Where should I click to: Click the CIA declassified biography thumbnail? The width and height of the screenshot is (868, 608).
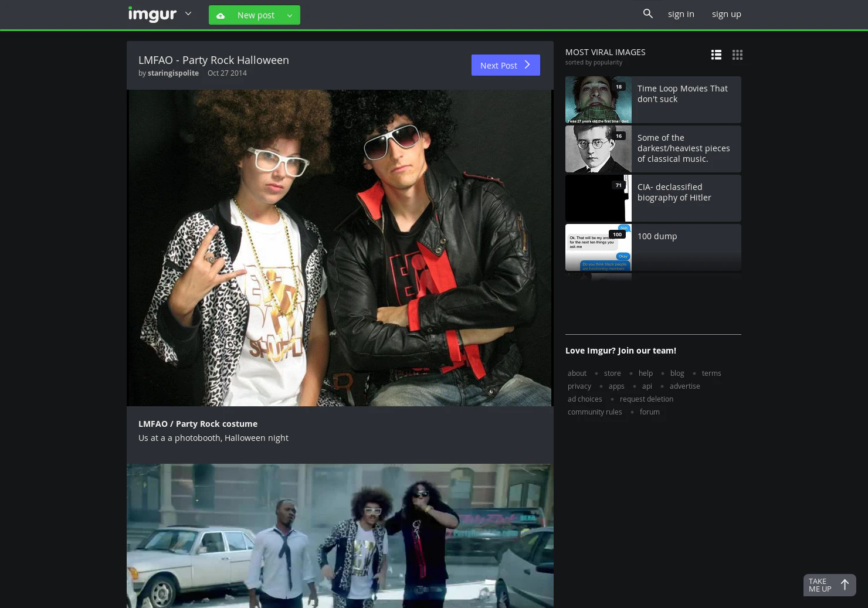tap(598, 198)
